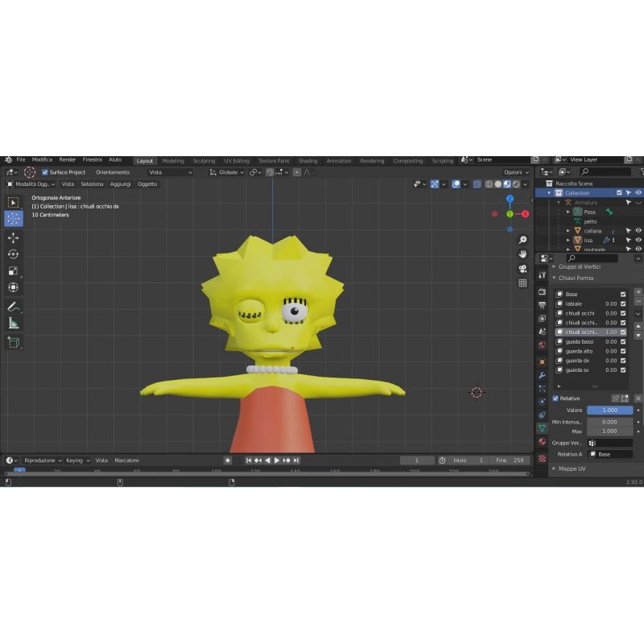Viewport: 644px width, 644px height.
Task: Click the Aggiungi menu in viewport header
Action: 120,184
